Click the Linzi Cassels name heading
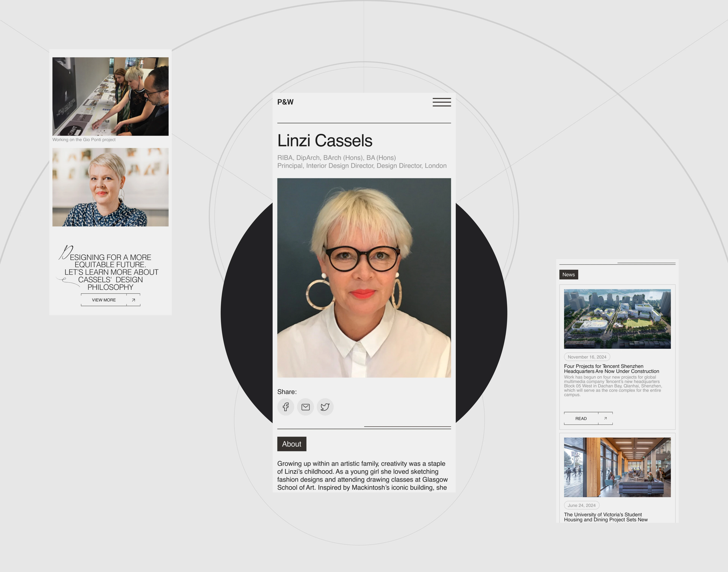The width and height of the screenshot is (728, 572). click(x=325, y=140)
